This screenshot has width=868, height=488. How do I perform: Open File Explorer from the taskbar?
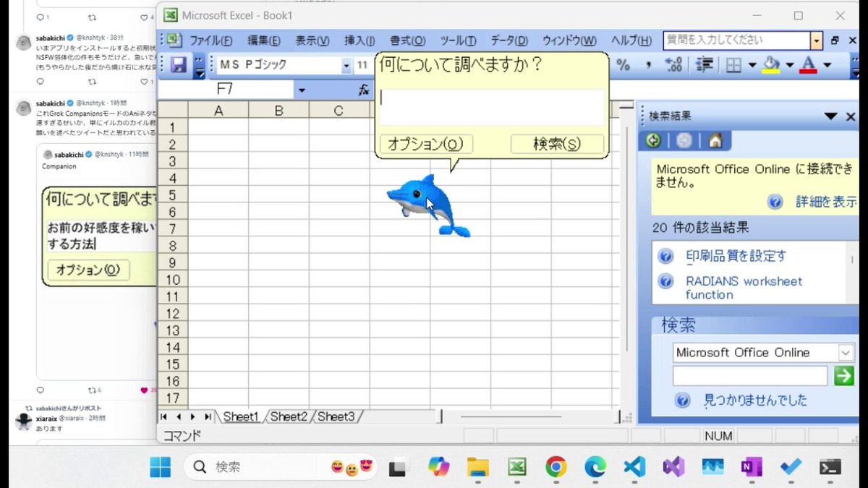(477, 467)
